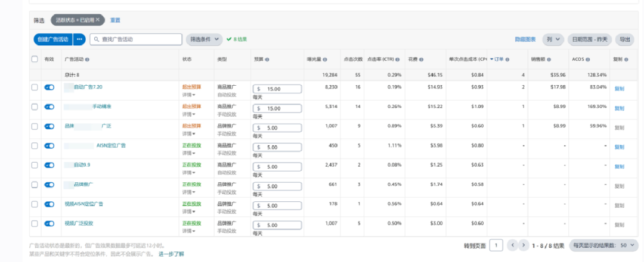Open the 视频广泛投放 campaign link
The width and height of the screenshot is (644, 262).
(79, 223)
